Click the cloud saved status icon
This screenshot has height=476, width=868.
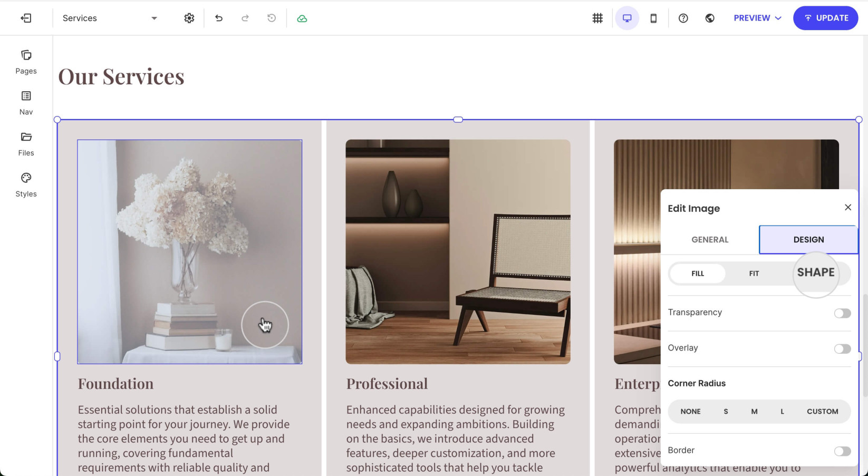(x=302, y=18)
